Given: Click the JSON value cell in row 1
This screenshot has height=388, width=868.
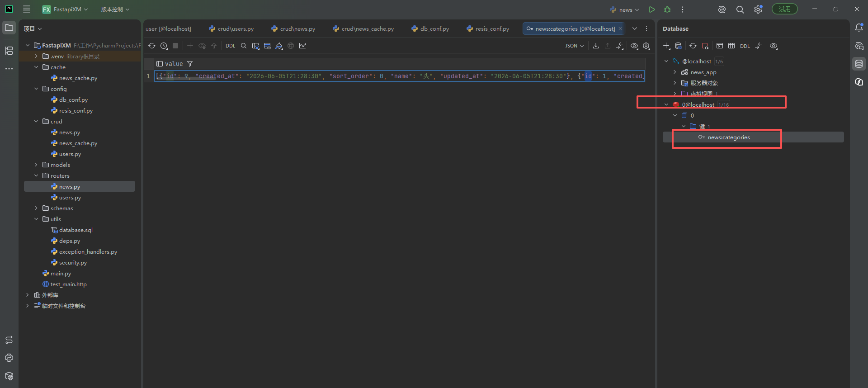Looking at the screenshot, I should [x=400, y=76].
